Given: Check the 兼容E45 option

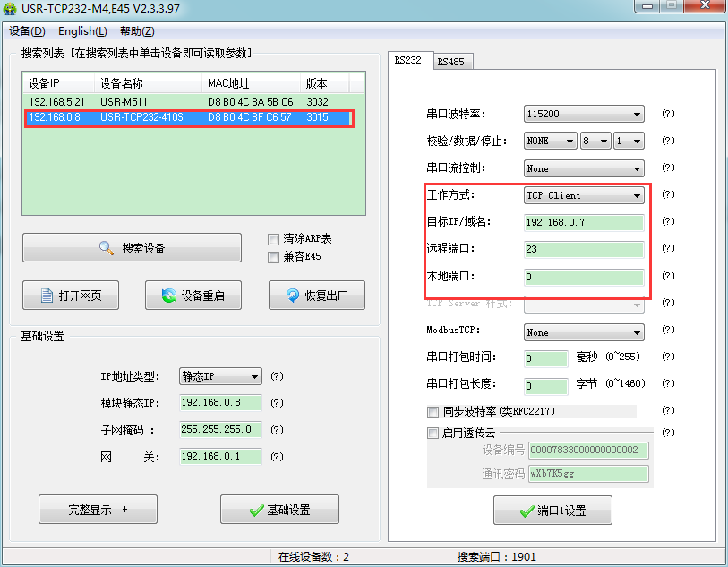Looking at the screenshot, I should pos(273,258).
